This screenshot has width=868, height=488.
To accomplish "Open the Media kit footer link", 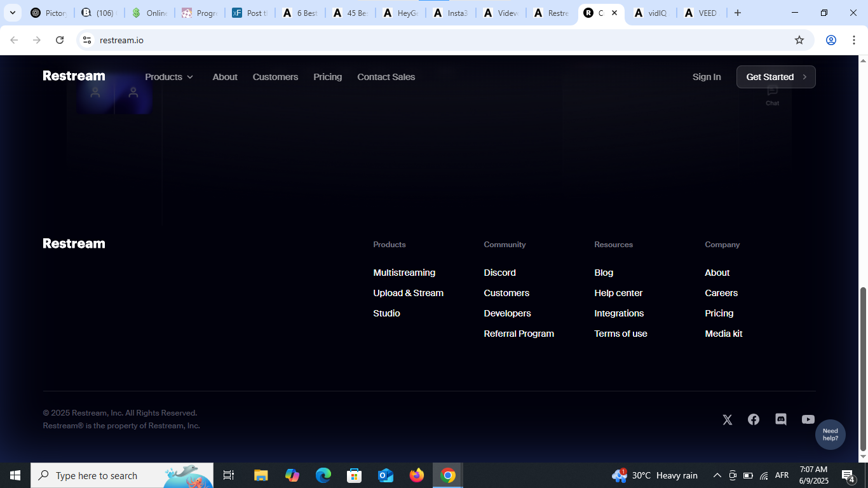I will 724,334.
